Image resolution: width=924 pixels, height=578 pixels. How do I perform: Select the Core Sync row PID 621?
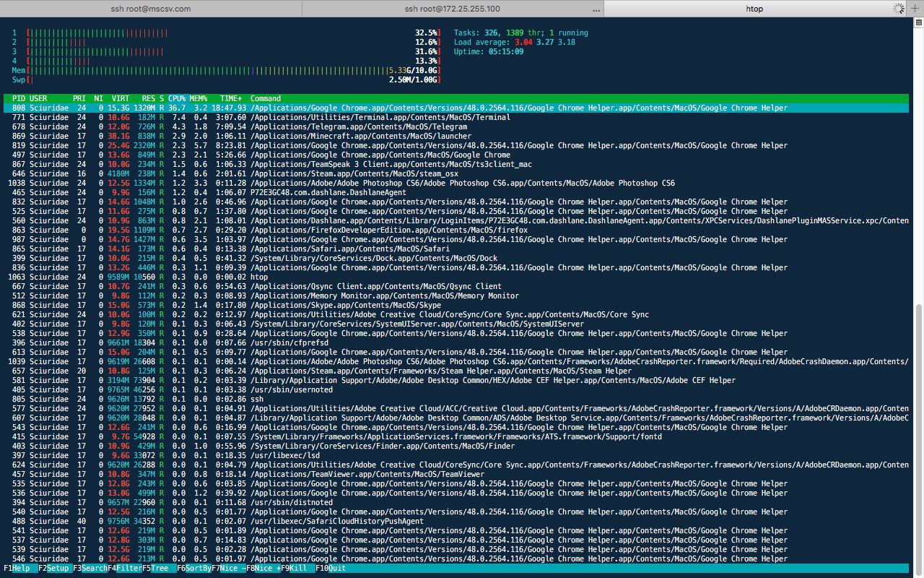(456, 315)
